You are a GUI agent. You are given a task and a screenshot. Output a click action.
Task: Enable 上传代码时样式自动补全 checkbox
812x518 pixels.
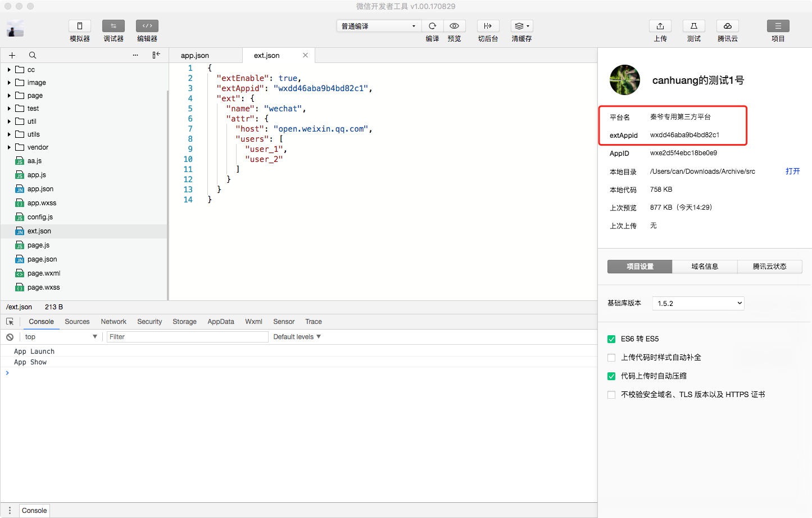click(611, 358)
